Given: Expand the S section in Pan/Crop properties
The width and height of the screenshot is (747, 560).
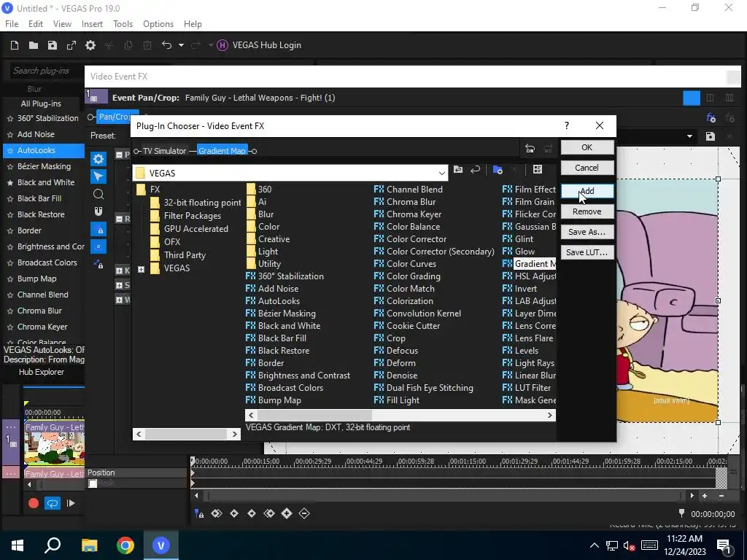Looking at the screenshot, I should pyautogui.click(x=119, y=285).
